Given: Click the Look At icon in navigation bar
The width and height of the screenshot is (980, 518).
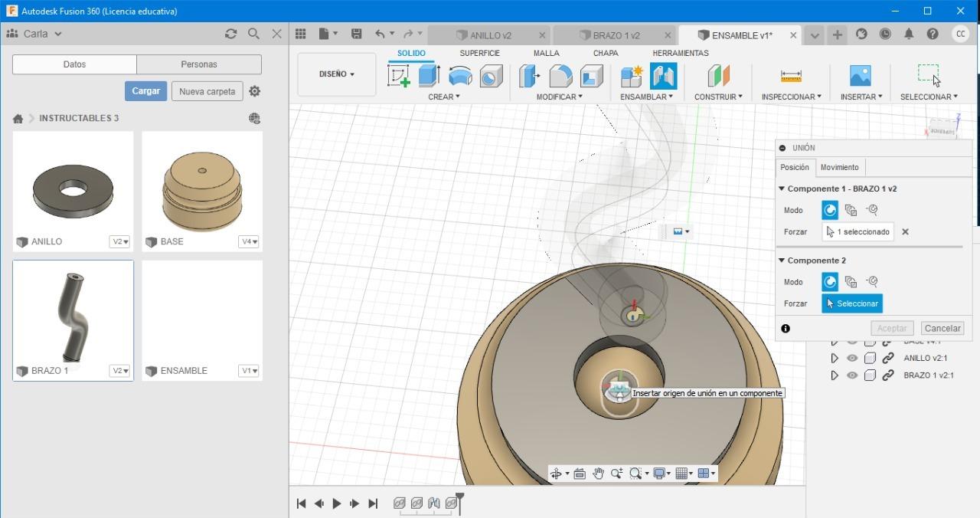Looking at the screenshot, I should pyautogui.click(x=580, y=474).
